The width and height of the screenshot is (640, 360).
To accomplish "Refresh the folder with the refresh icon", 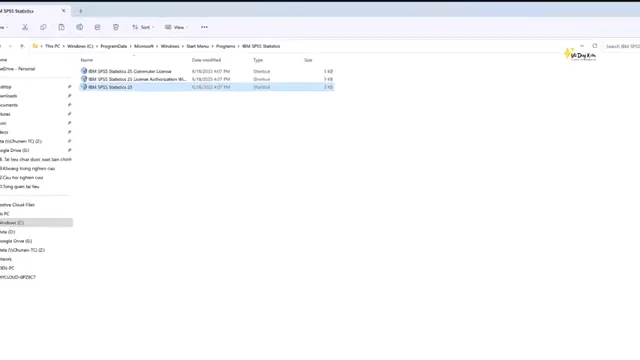I will (x=595, y=46).
